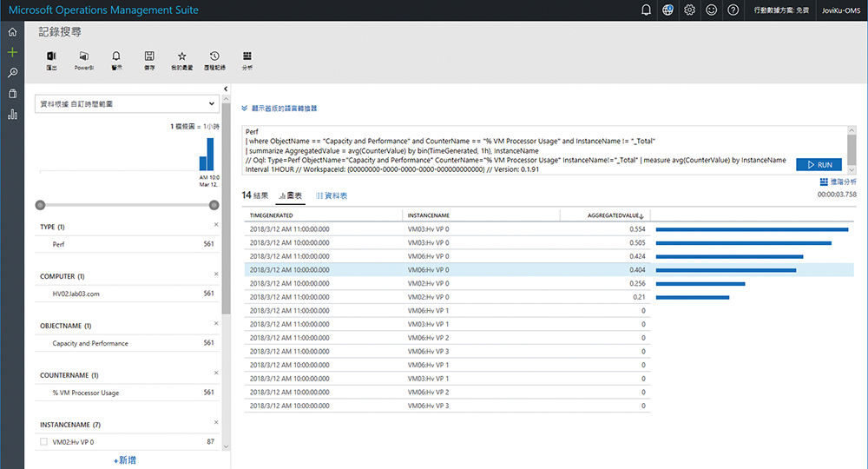Click the 0.554 aggregated value cell
The height and width of the screenshot is (469, 868).
tap(637, 229)
